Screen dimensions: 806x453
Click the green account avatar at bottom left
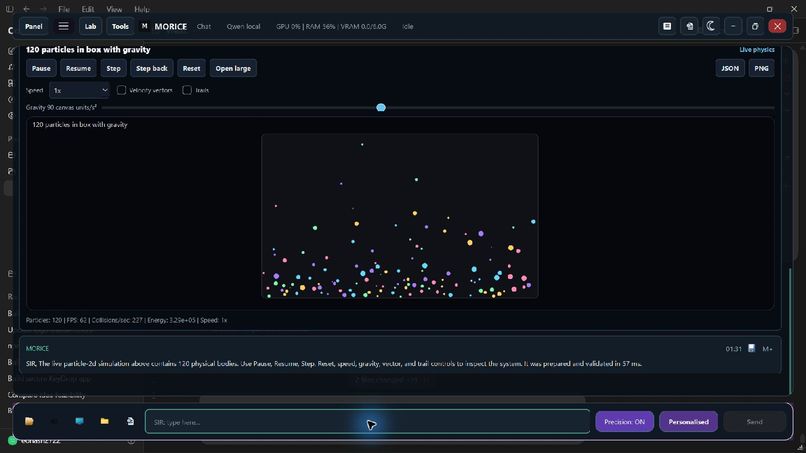[12, 441]
